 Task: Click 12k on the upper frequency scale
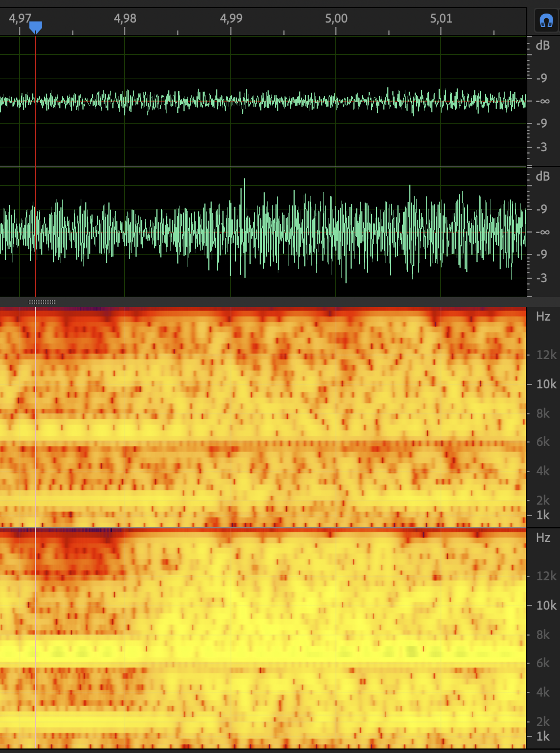tap(546, 355)
